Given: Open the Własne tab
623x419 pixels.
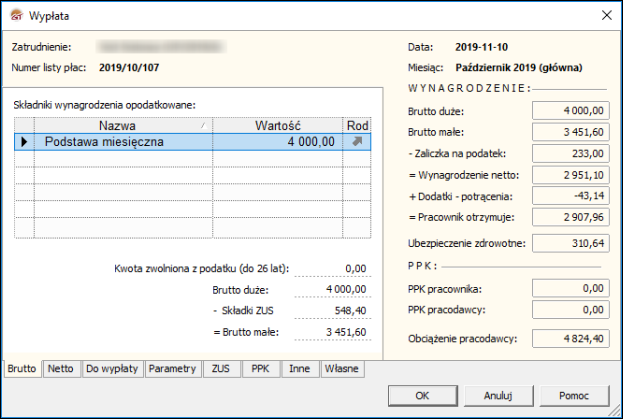Looking at the screenshot, I should pos(342,369).
